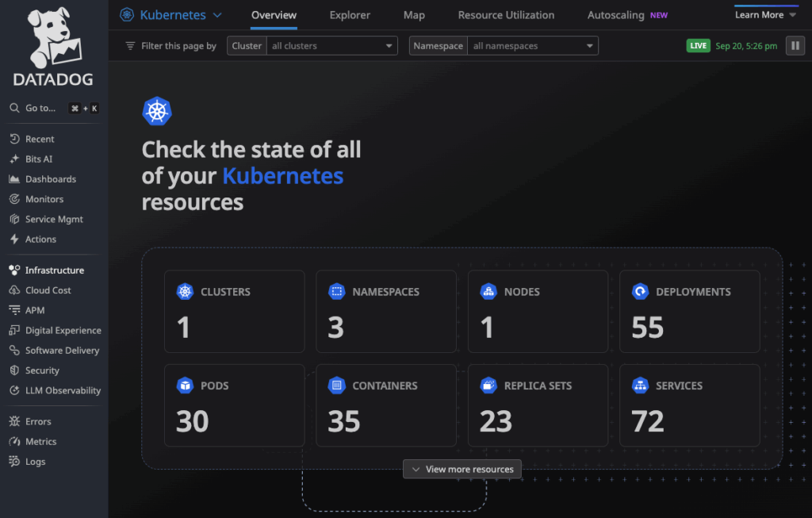Click the Datadog dog logo
The image size is (812, 518).
(x=53, y=40)
